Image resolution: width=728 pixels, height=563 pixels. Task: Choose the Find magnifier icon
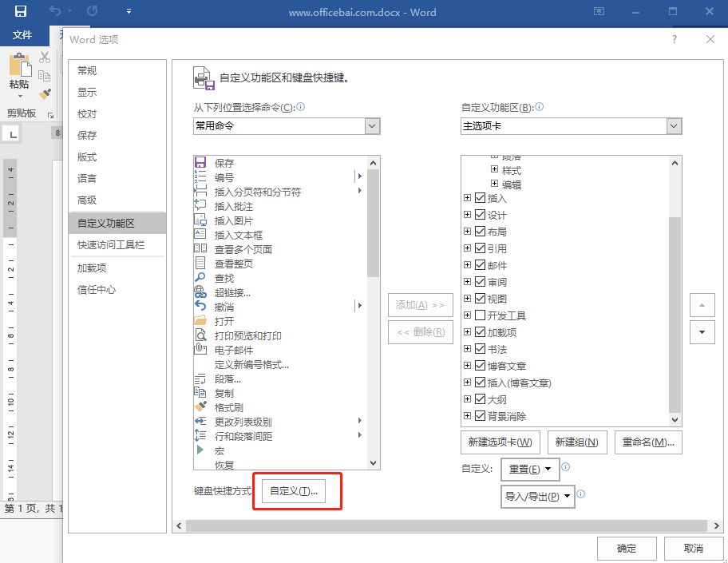[x=200, y=278]
